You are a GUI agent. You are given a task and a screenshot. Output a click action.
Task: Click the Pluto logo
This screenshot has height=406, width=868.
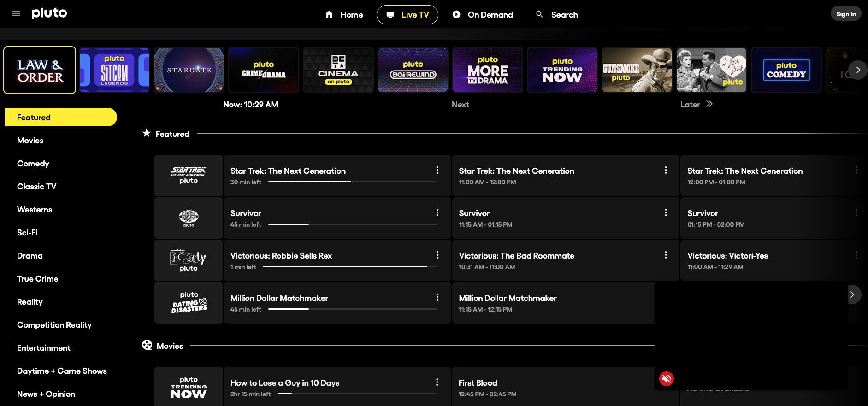(x=49, y=13)
